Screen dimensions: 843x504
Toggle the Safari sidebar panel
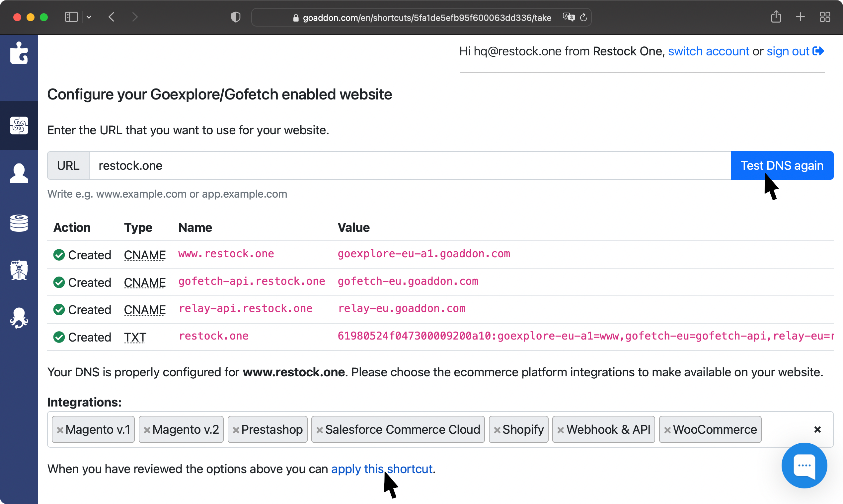[x=71, y=17]
